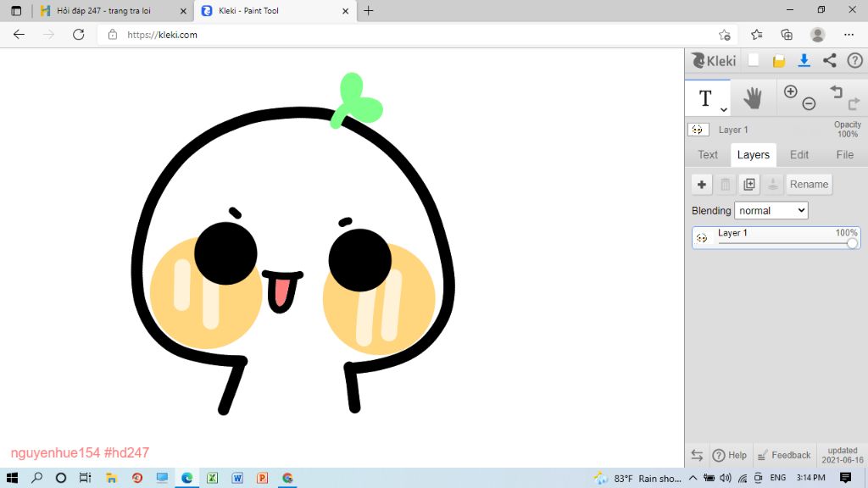
Task: Open a new browser tab
Action: coord(369,10)
